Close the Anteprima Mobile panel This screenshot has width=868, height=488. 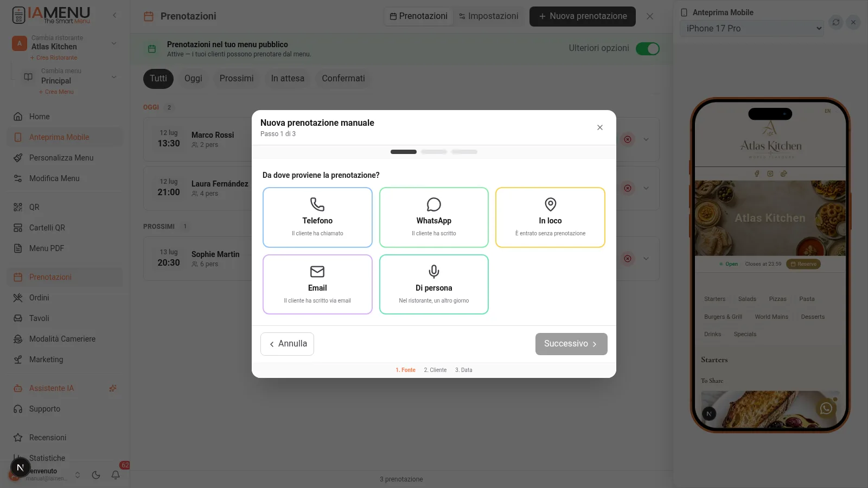(853, 22)
